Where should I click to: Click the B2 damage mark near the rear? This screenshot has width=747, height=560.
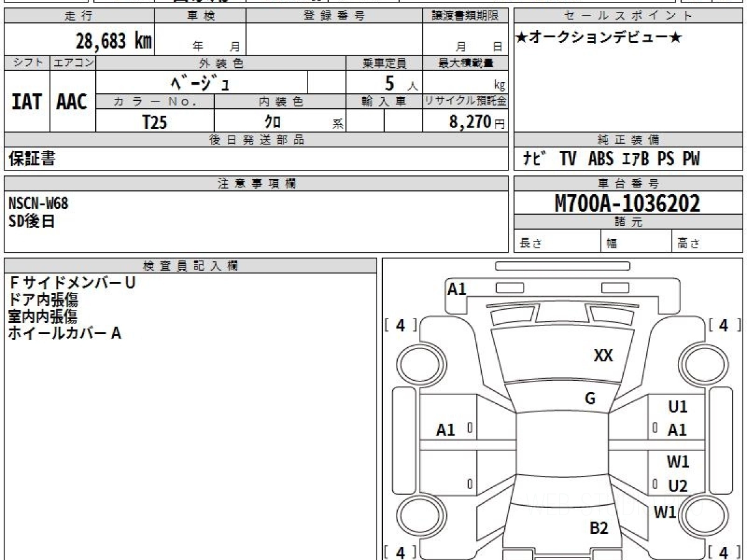[x=599, y=529]
